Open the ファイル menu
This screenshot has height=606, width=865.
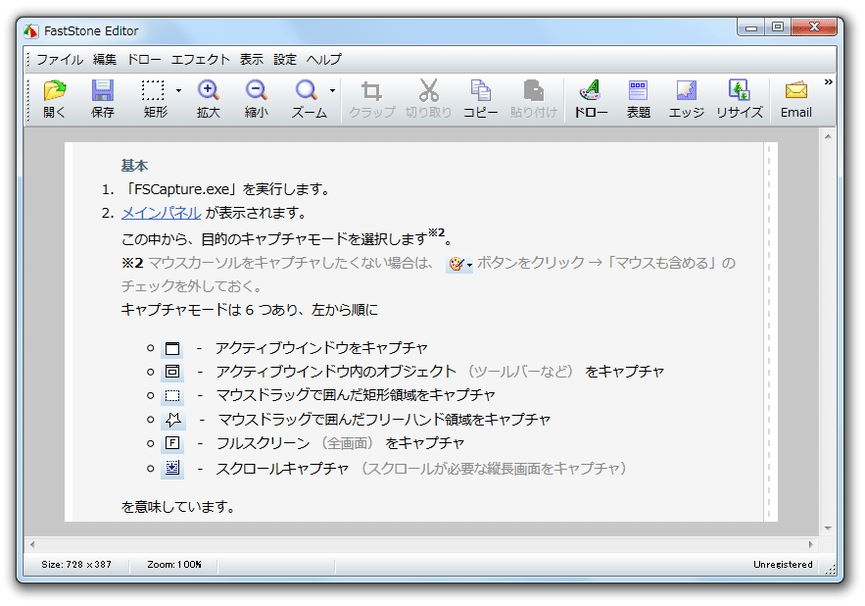pyautogui.click(x=60, y=60)
